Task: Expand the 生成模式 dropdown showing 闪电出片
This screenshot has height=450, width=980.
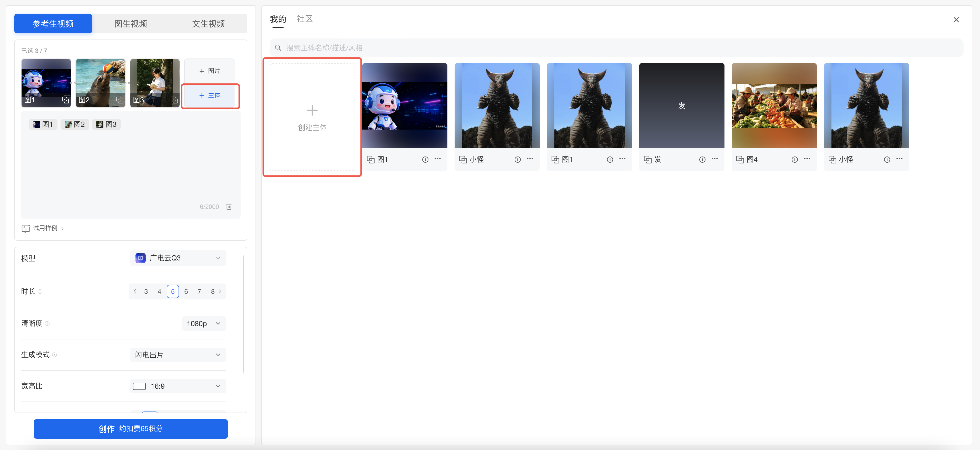Action: [x=178, y=355]
